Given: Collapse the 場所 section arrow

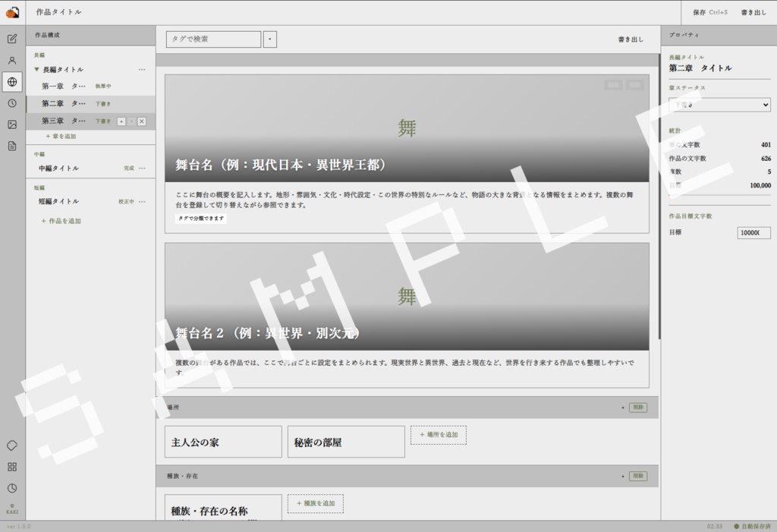Looking at the screenshot, I should click(x=623, y=408).
